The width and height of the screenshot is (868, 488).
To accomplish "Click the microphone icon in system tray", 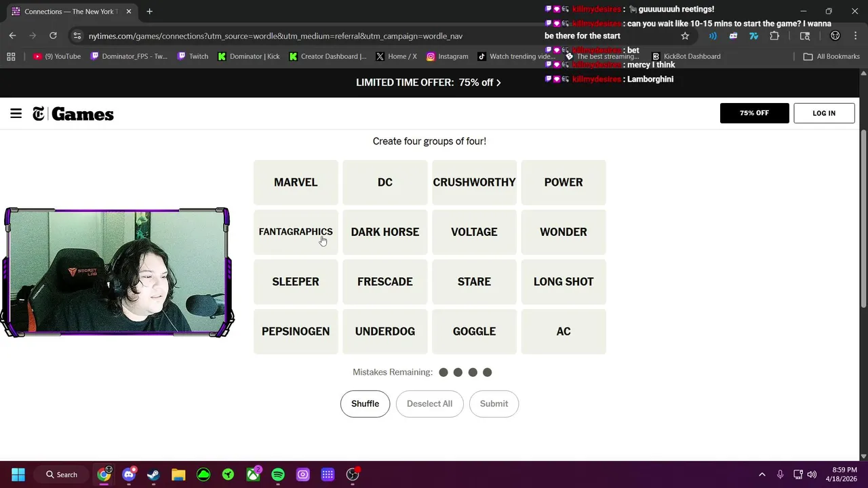I will click(781, 474).
